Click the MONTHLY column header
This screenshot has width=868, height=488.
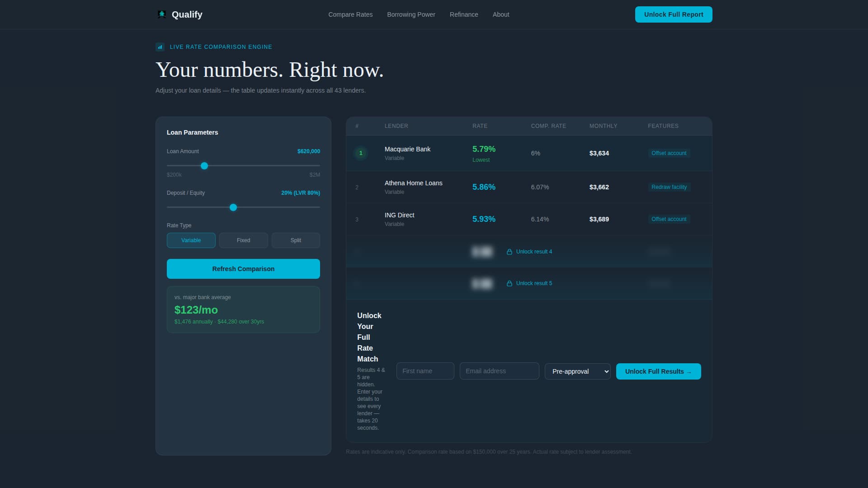click(603, 126)
